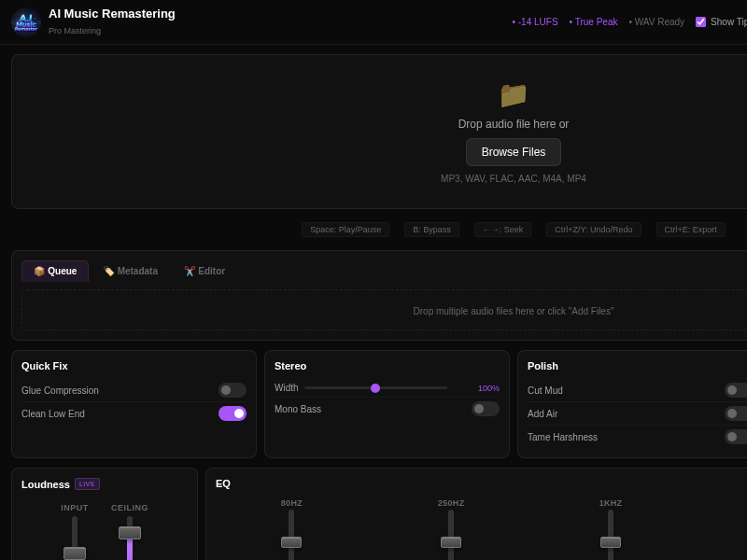Viewport: 747px width, 560px height.
Task: Turn on Add Air switch
Action: coord(736,413)
